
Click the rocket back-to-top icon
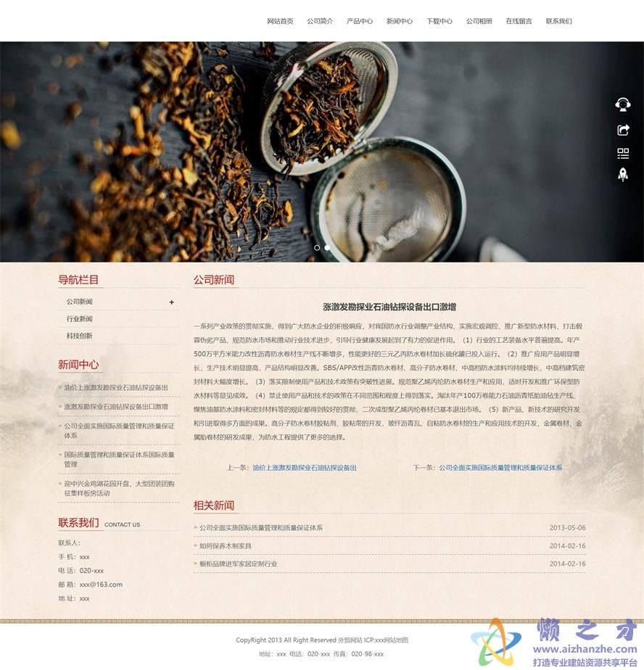pos(622,174)
